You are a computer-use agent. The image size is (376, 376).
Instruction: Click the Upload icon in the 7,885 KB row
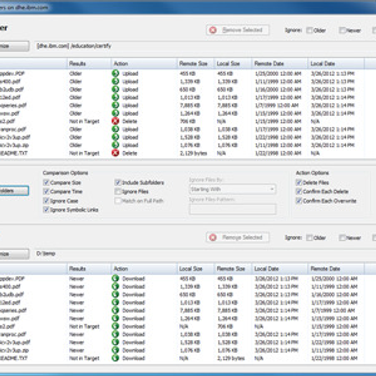coord(115,105)
